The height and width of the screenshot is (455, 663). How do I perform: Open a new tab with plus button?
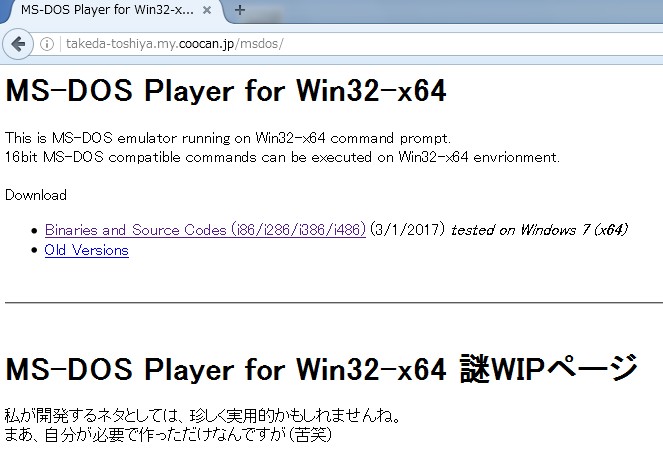pyautogui.click(x=240, y=10)
